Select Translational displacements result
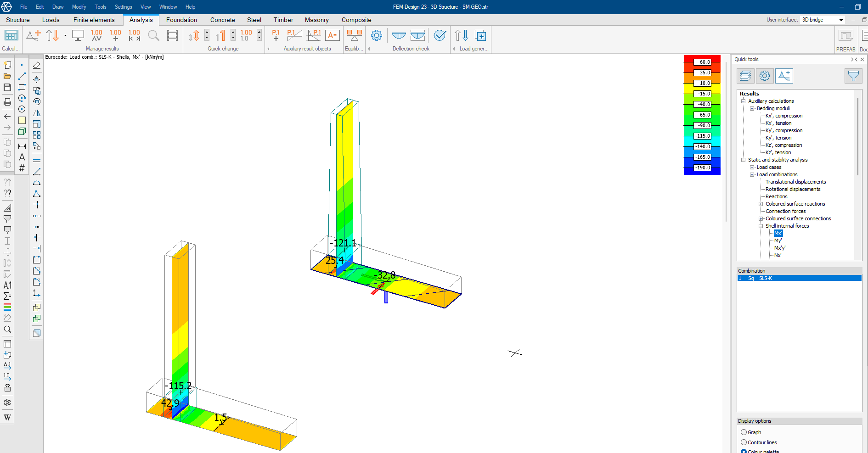Viewport: 868px width, 453px height. coord(796,182)
